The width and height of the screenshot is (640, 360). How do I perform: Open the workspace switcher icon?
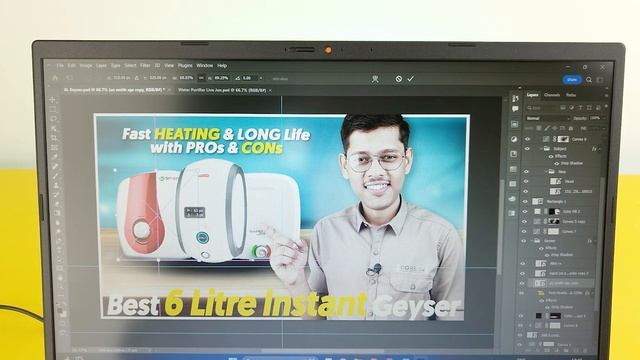point(600,80)
